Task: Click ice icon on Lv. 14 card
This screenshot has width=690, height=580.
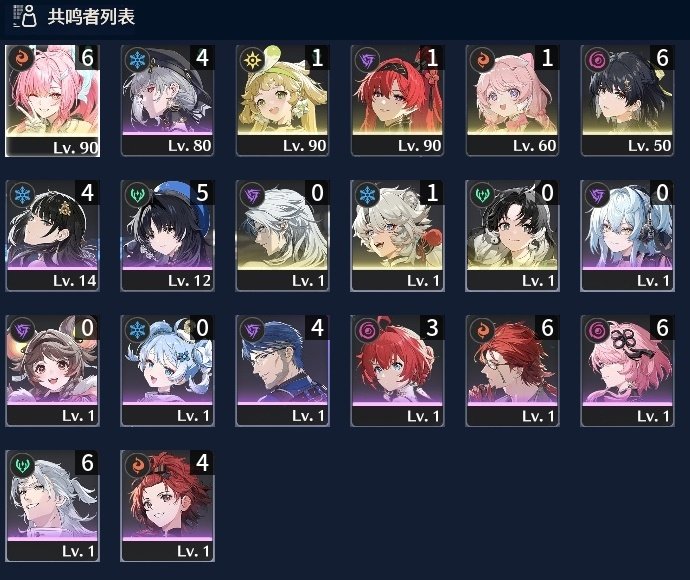Action: tap(22, 194)
